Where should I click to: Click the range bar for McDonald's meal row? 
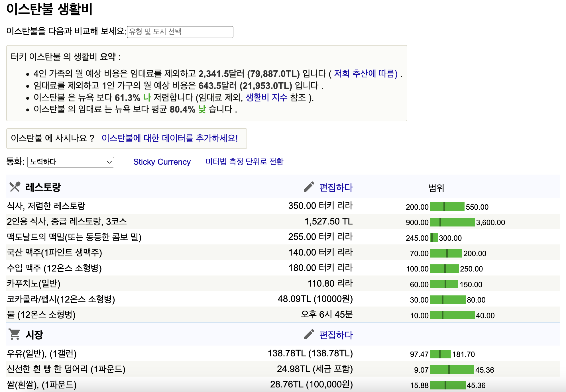point(433,238)
